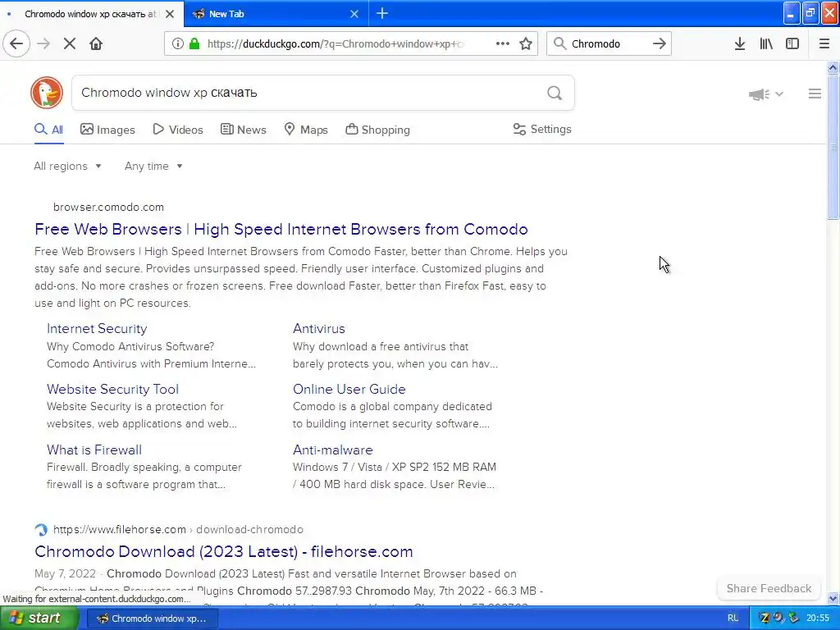The image size is (840, 630).
Task: Click the filehorse favicon icon
Action: pyautogui.click(x=41, y=530)
